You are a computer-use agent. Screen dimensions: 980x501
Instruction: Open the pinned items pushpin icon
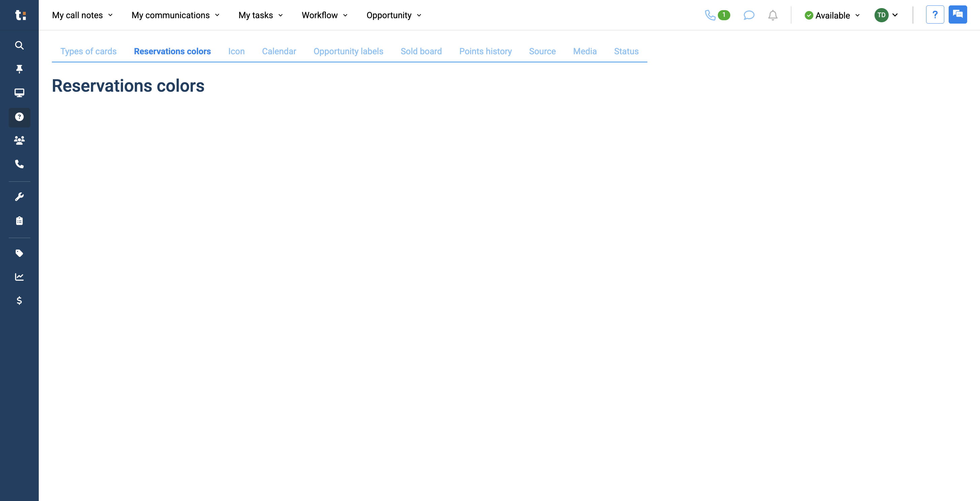[x=19, y=69]
